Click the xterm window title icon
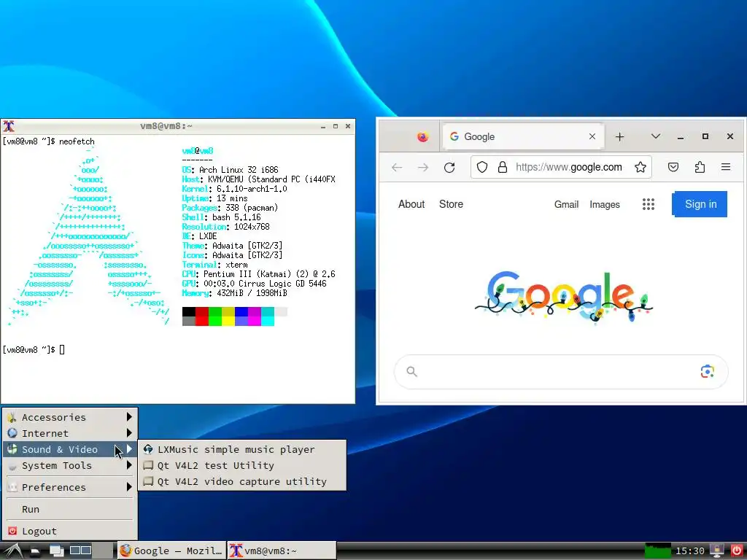The height and width of the screenshot is (560, 747). (x=9, y=126)
